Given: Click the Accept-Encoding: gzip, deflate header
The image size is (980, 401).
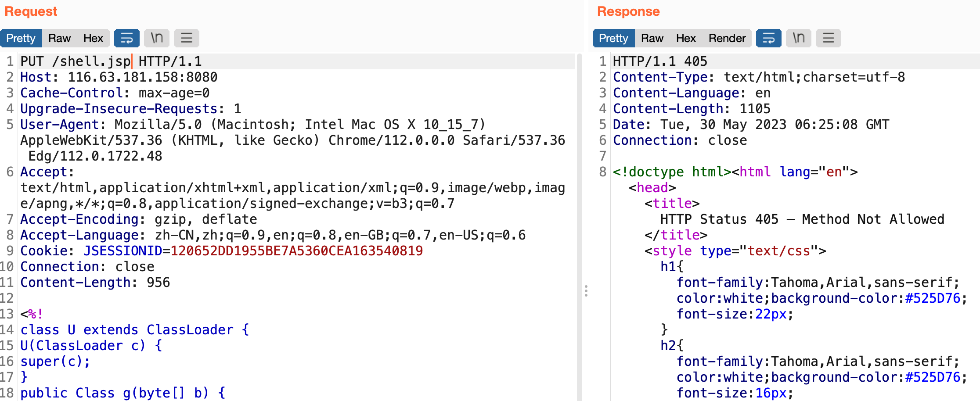Looking at the screenshot, I should pos(139,219).
